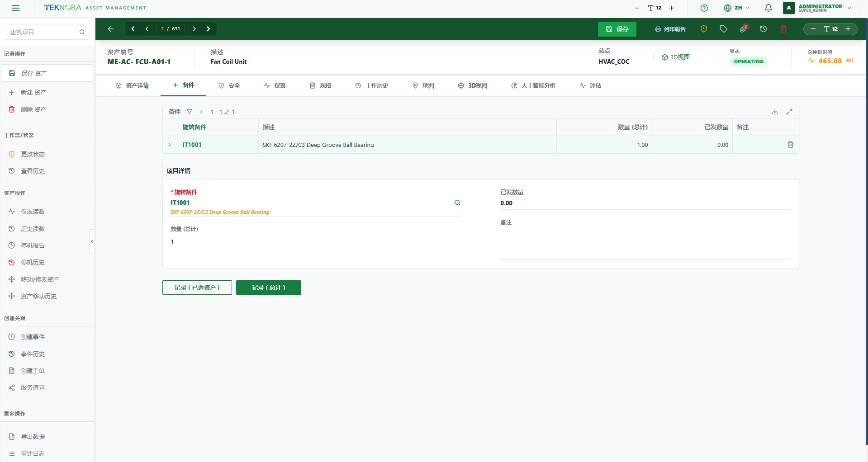Jump to last record
868x462 pixels.
click(208, 29)
